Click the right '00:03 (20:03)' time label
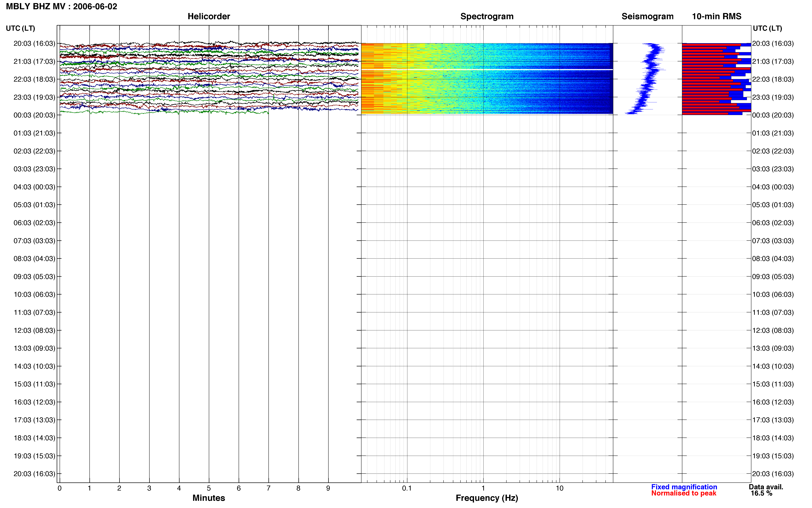 tap(773, 115)
